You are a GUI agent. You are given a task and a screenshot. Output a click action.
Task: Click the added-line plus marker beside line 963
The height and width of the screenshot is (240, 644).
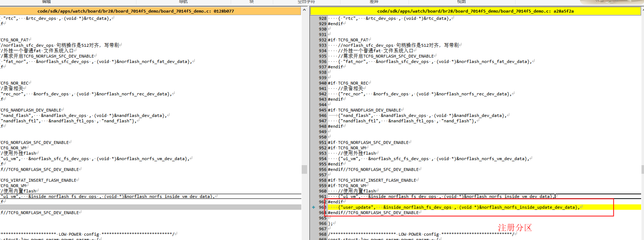[x=314, y=207]
